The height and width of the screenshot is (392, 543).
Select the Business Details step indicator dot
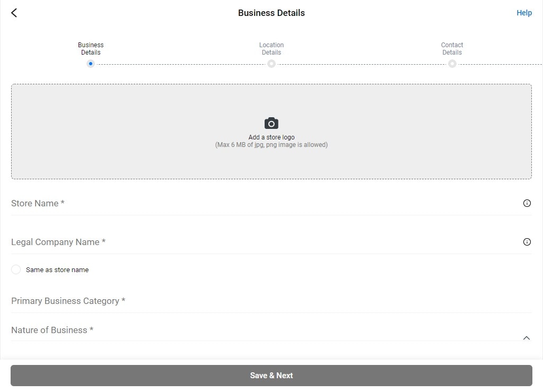(x=90, y=64)
